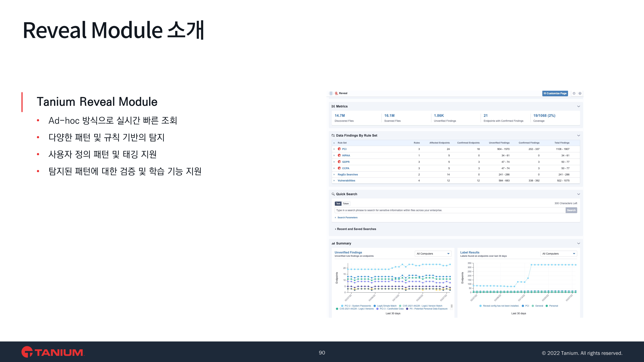
Task: Collapse the Data Findings By Rule Set section
Action: coord(579,135)
